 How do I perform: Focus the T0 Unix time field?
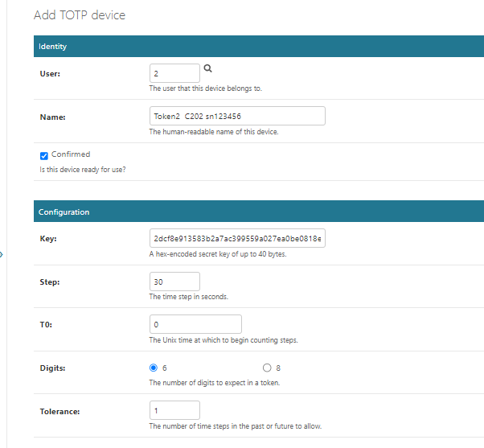click(195, 324)
